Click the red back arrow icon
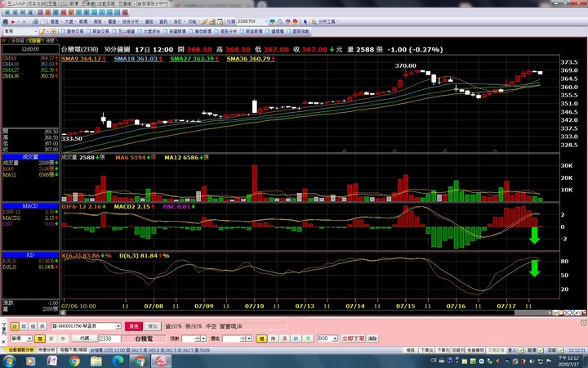This screenshot has width=588, height=368. pyautogui.click(x=13, y=22)
